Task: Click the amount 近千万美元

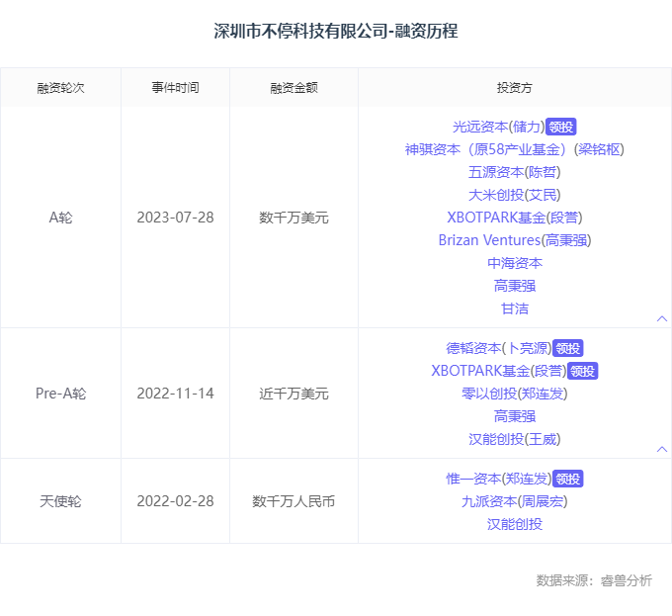Action: tap(294, 394)
